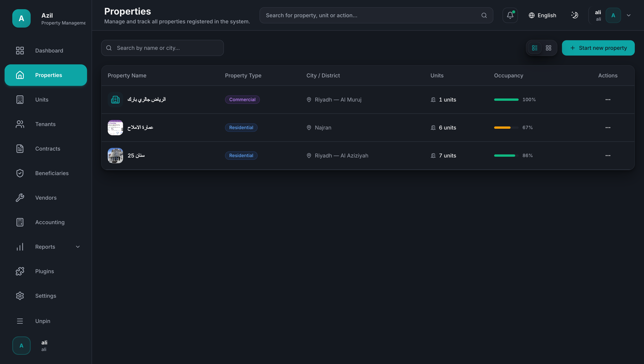
Task: Click the search magnifier in top bar
Action: coord(484,15)
